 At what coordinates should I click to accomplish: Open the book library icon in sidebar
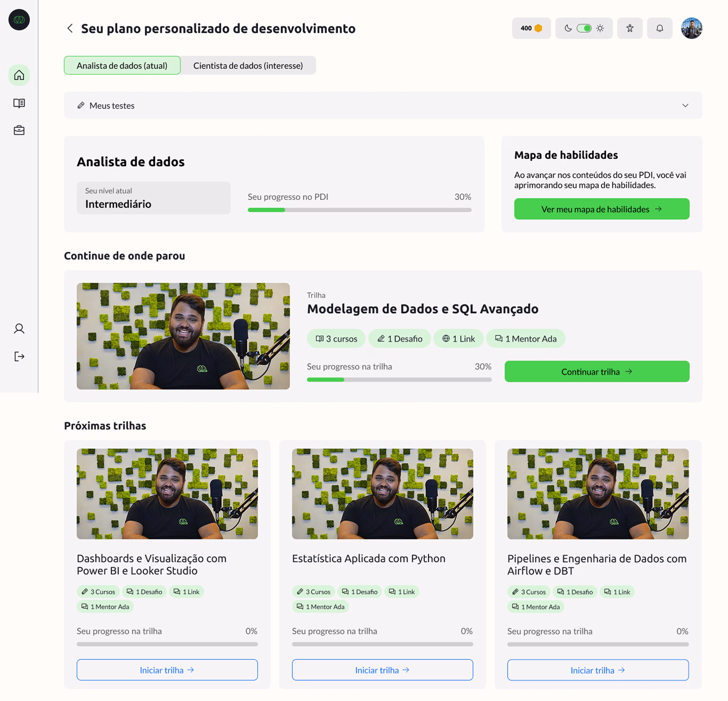(x=19, y=103)
